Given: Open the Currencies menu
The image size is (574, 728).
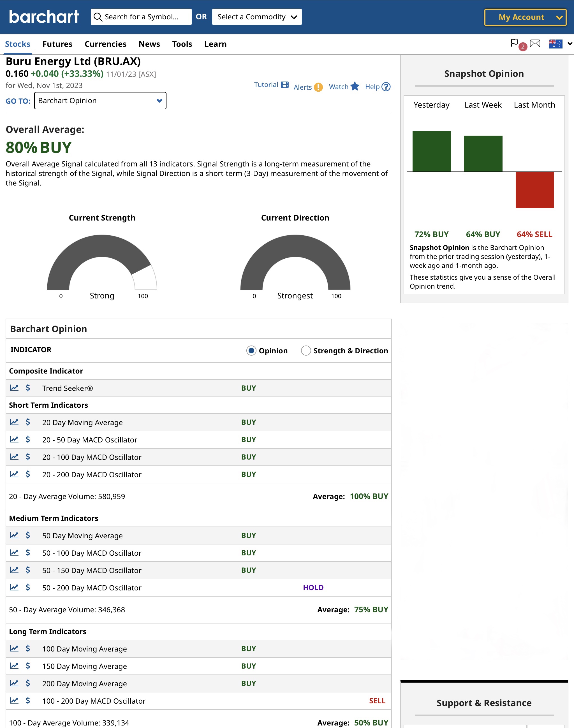Looking at the screenshot, I should (106, 44).
